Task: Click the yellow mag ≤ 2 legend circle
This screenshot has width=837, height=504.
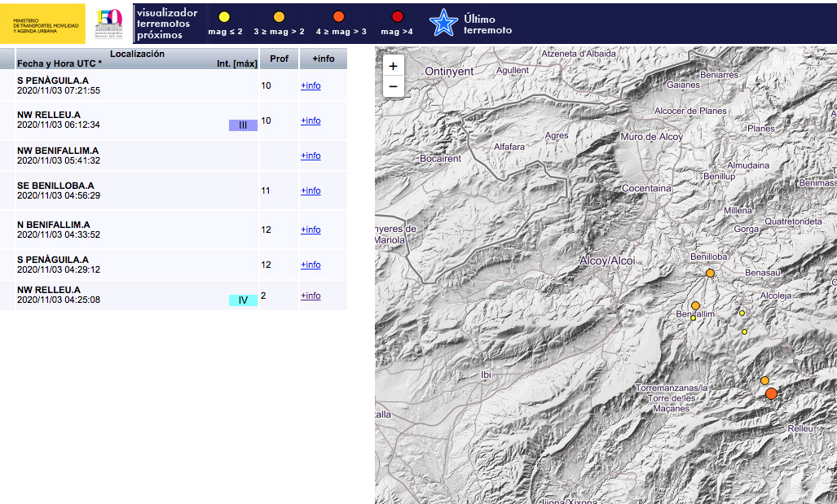Action: pyautogui.click(x=224, y=17)
